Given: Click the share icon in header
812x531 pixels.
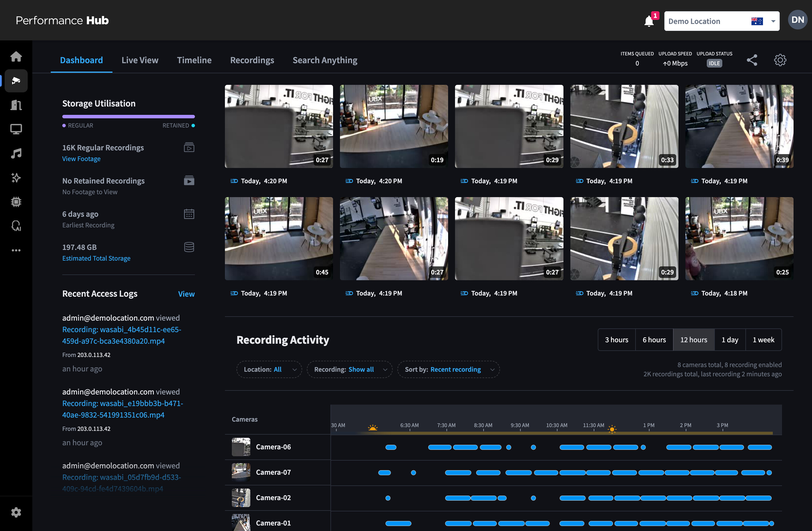Looking at the screenshot, I should click(x=752, y=60).
